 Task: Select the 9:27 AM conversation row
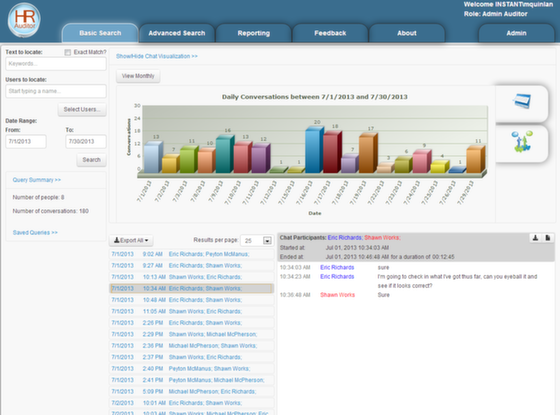coord(192,266)
